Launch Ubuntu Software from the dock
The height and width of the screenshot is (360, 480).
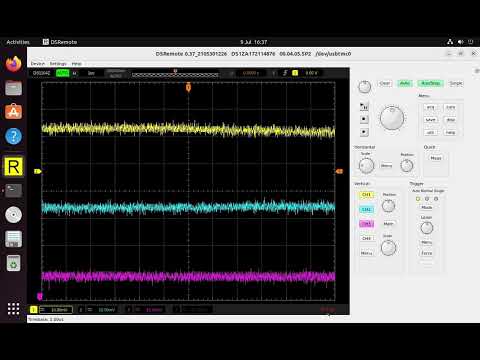(13, 112)
